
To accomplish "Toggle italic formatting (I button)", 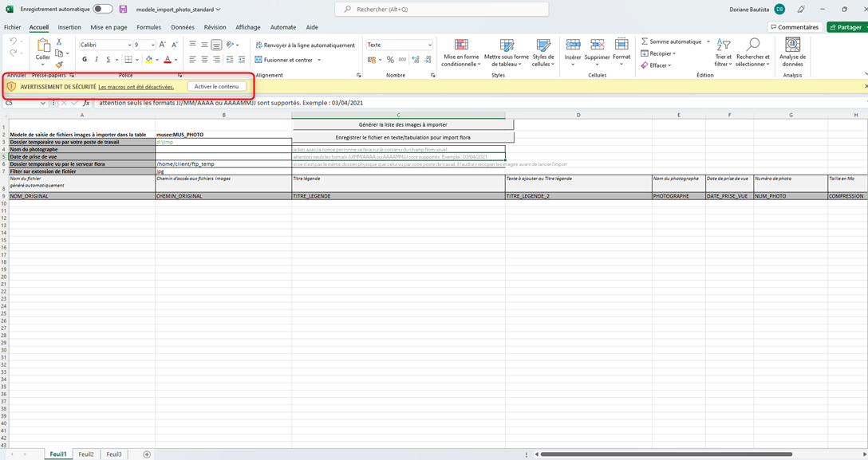I will 97,60.
